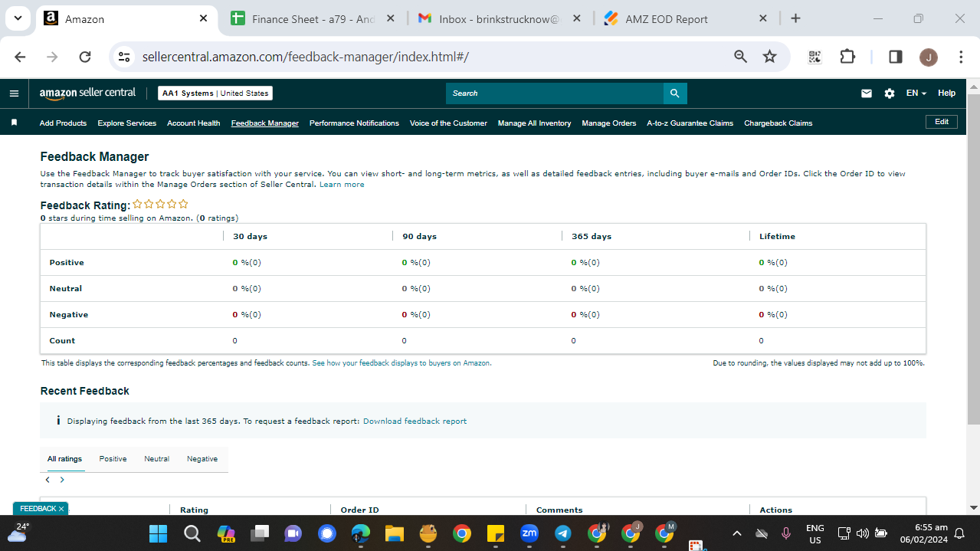Switch to the Finance Sheet - a79 tab
980x551 pixels.
pyautogui.click(x=313, y=19)
